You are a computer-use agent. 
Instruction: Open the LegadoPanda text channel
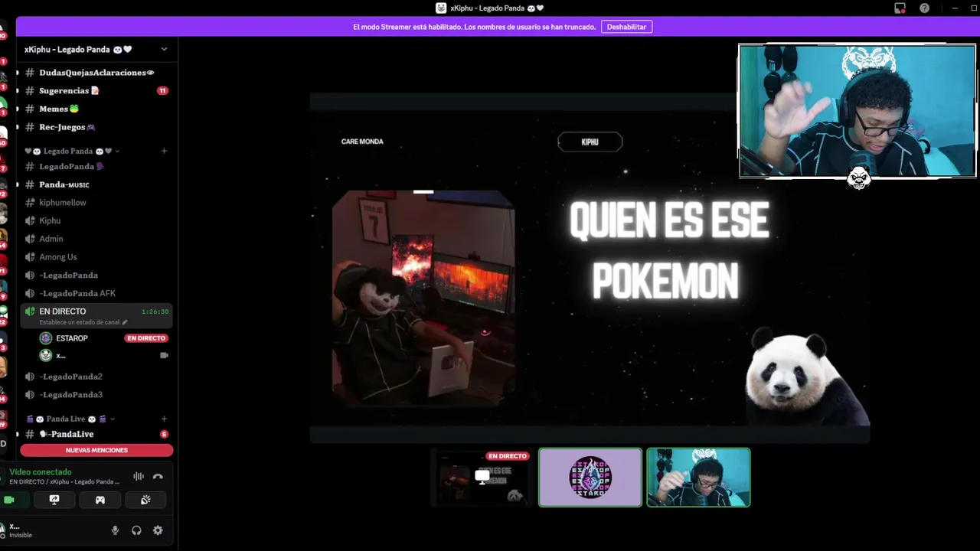[x=96, y=166]
